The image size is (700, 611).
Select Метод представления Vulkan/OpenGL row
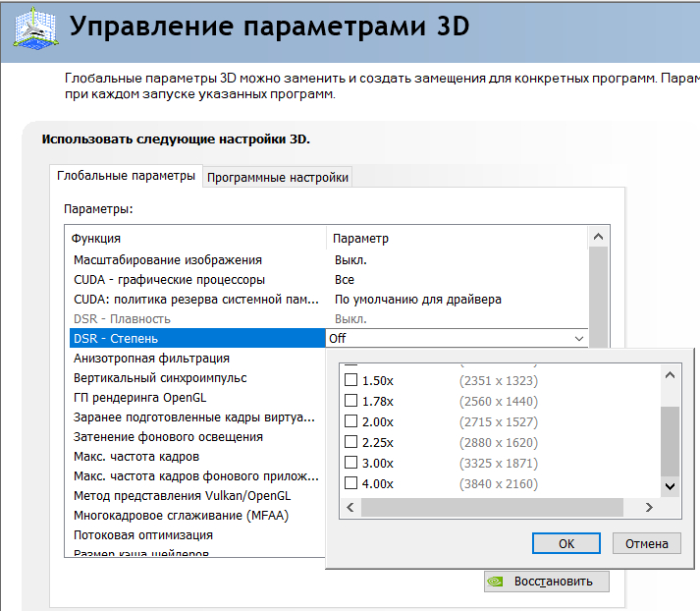197,496
